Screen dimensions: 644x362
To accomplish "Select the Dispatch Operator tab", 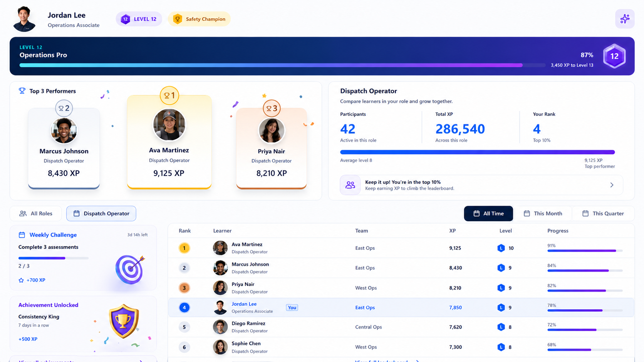I will pyautogui.click(x=101, y=214).
